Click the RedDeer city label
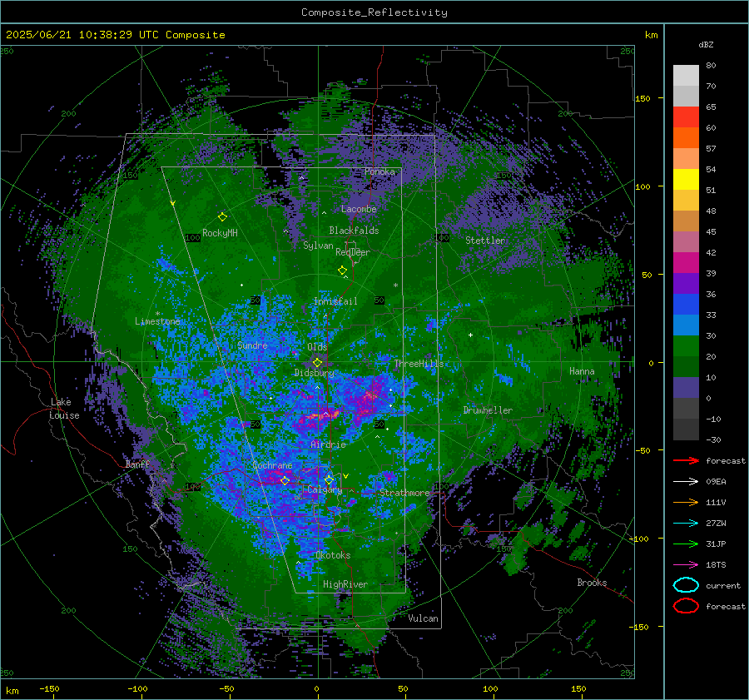The image size is (749, 700). pyautogui.click(x=353, y=252)
